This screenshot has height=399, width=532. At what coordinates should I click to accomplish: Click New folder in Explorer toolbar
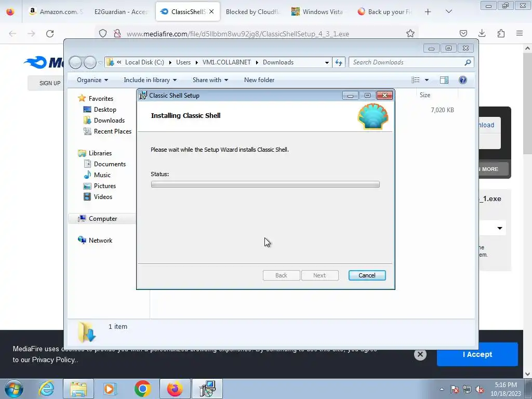point(259,80)
